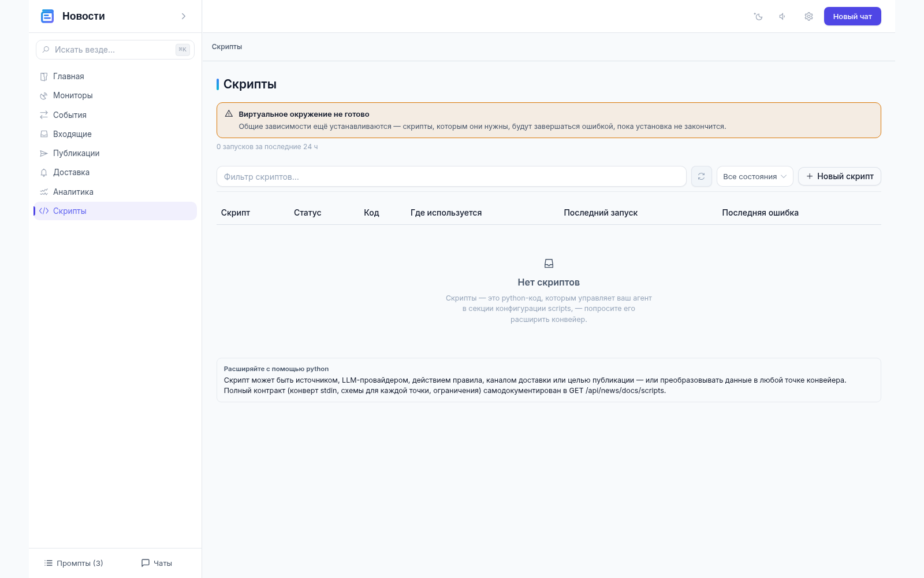
Task: Toggle dark mode moon icon
Action: (x=758, y=16)
